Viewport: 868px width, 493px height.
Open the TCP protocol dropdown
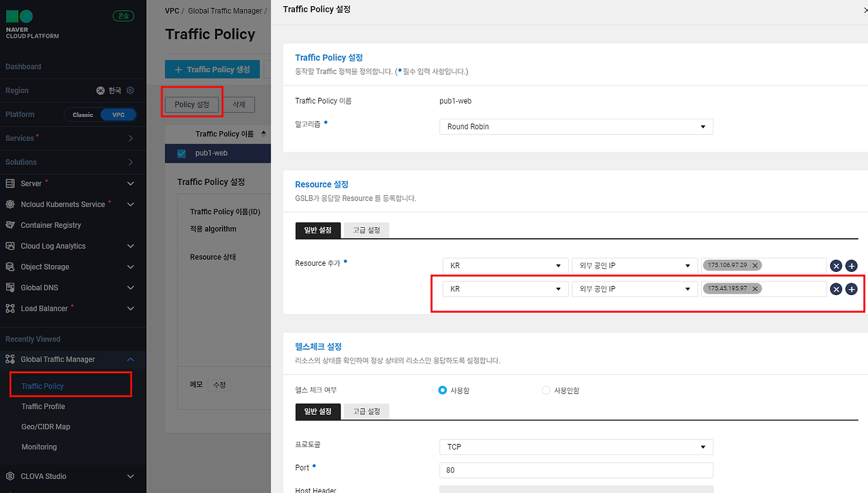(x=576, y=447)
